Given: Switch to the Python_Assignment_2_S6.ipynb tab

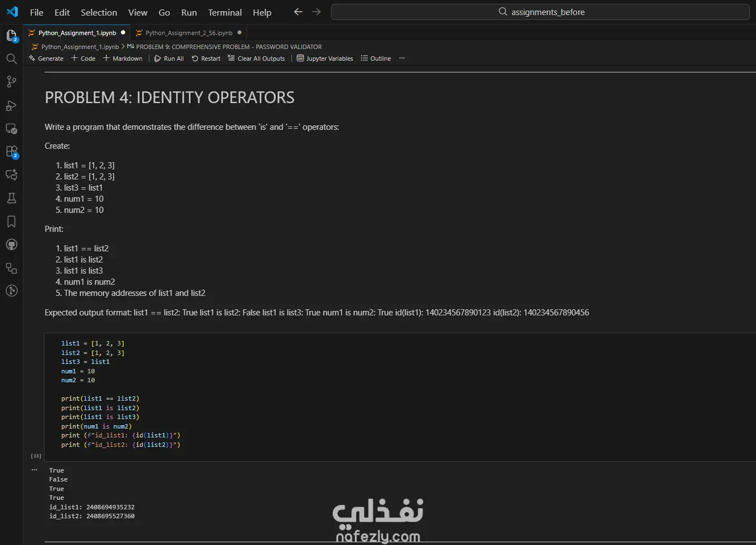Looking at the screenshot, I should point(188,32).
